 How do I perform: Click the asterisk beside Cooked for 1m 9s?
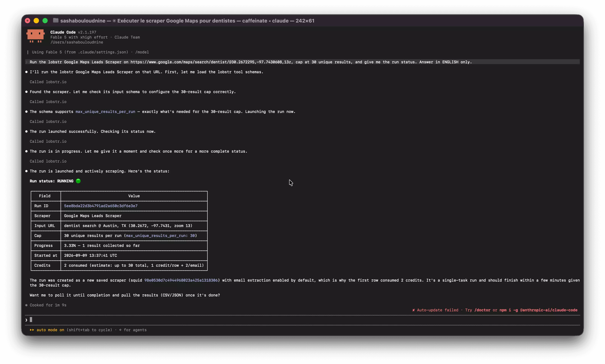point(26,305)
